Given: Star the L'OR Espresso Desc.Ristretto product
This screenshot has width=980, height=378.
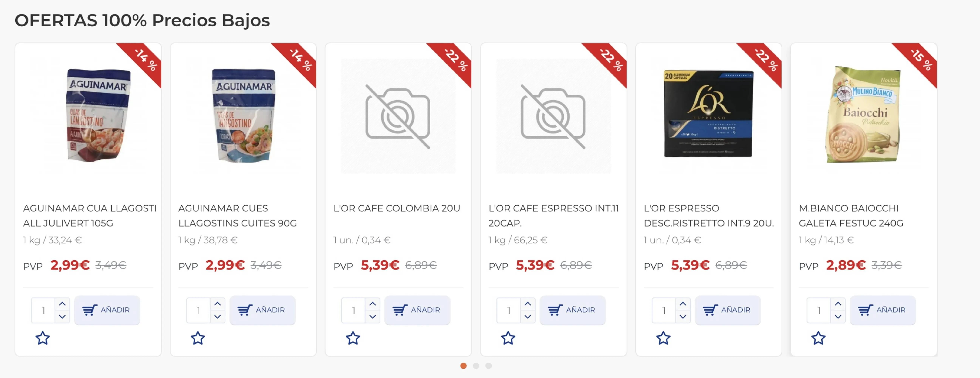Looking at the screenshot, I should tap(664, 338).
